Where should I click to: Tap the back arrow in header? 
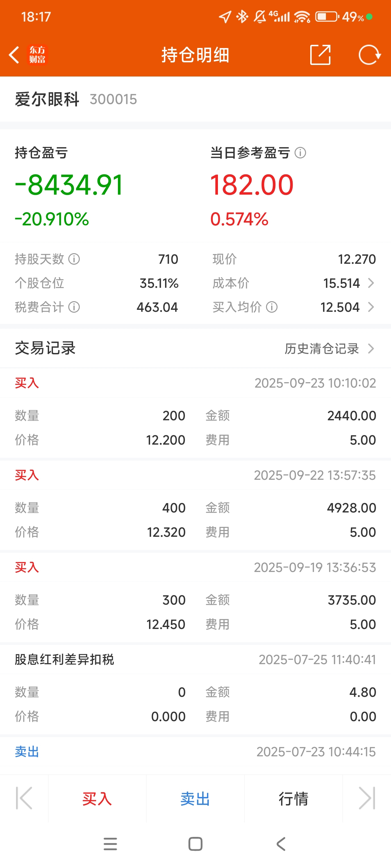point(14,55)
